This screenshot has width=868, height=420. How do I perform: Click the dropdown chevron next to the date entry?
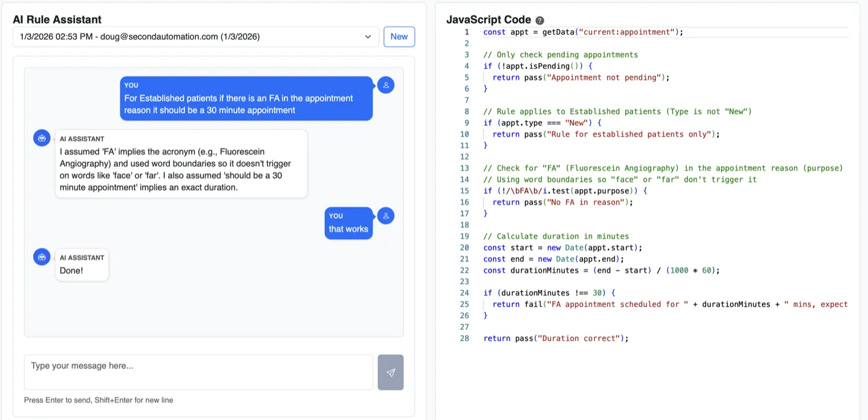(368, 37)
